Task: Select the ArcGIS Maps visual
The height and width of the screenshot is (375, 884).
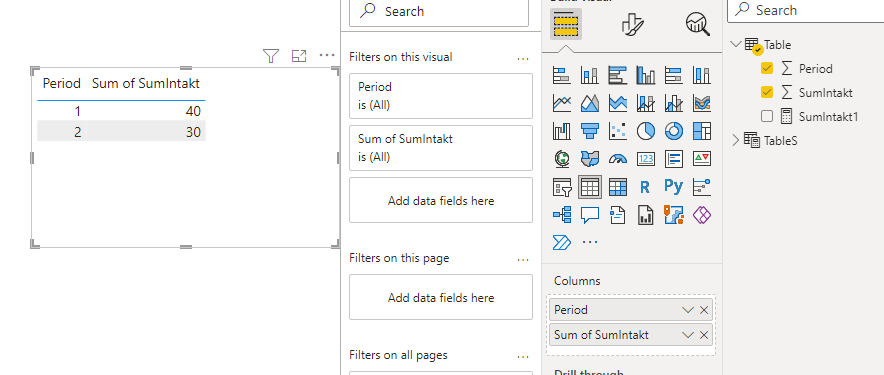Action: [x=674, y=215]
